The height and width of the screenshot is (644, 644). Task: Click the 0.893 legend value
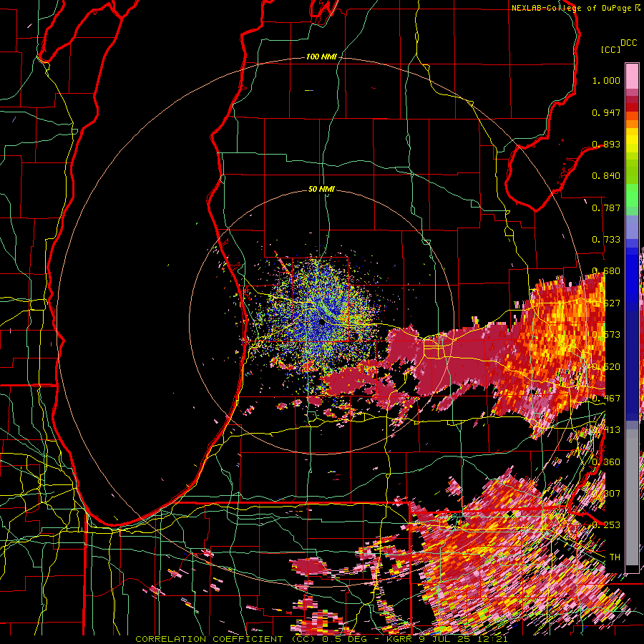[606, 144]
